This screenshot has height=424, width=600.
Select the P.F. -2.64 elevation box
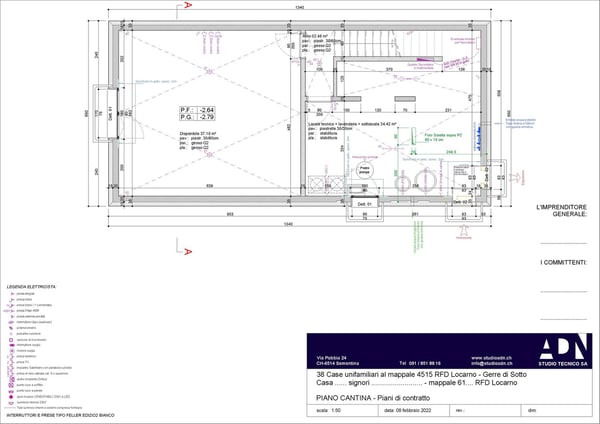coord(197,108)
